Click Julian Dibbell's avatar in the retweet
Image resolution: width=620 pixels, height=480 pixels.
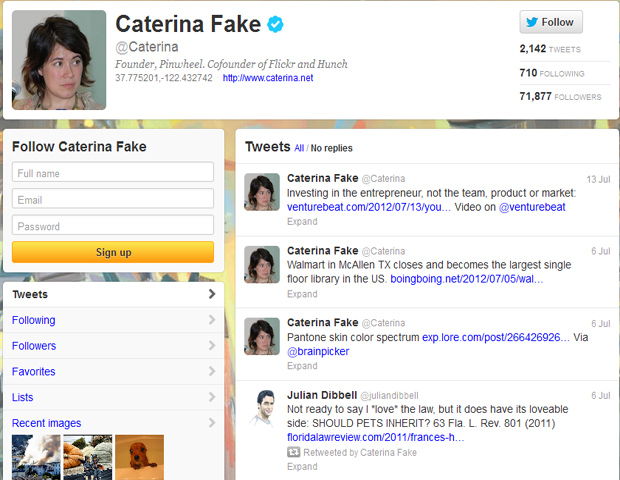(262, 408)
